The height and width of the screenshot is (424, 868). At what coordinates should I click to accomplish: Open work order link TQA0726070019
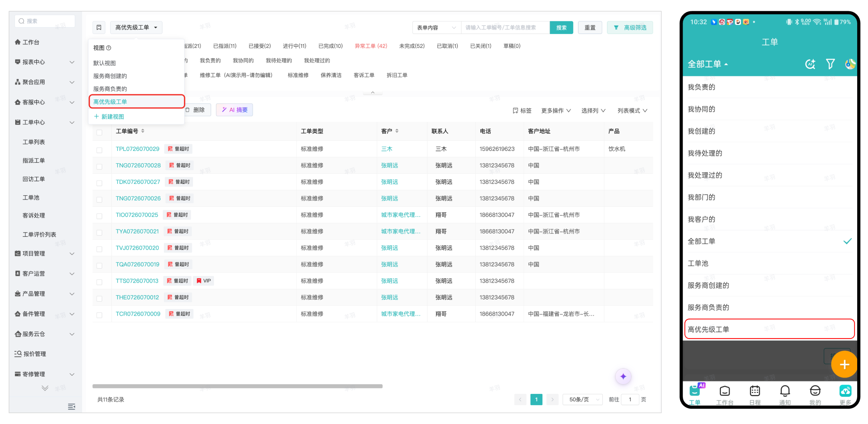coord(137,264)
